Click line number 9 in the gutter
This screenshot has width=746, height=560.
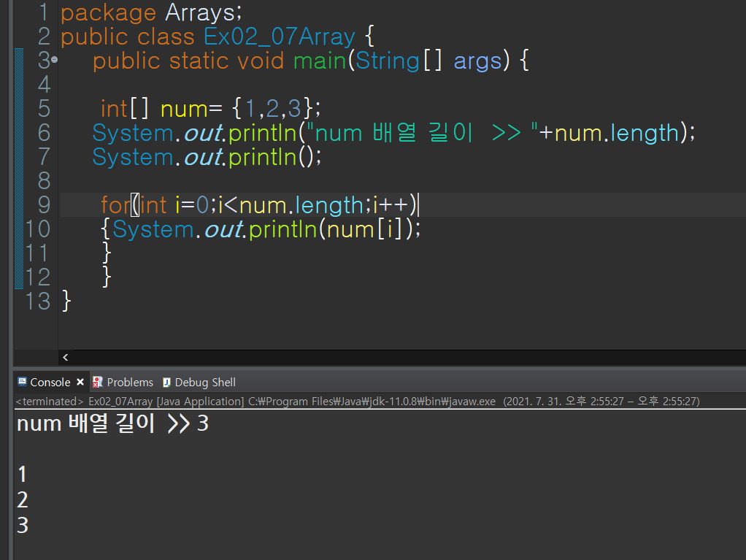[44, 204]
